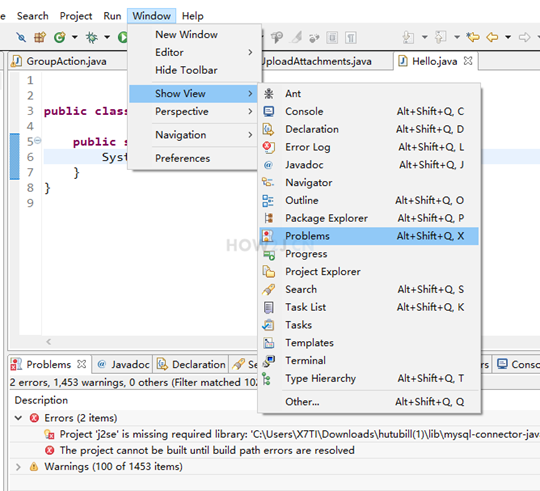This screenshot has height=491, width=540.
Task: Switch to Javadoc bottom panel tab
Action: [123, 364]
